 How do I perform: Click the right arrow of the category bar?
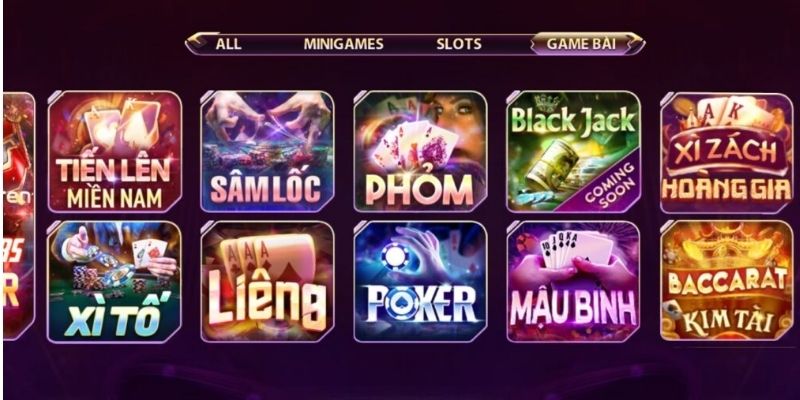638,43
